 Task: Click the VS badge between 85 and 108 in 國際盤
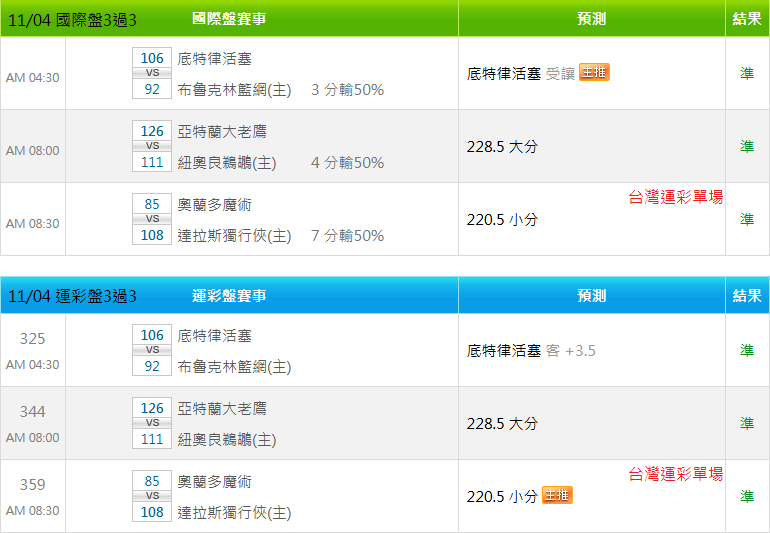tap(152, 219)
